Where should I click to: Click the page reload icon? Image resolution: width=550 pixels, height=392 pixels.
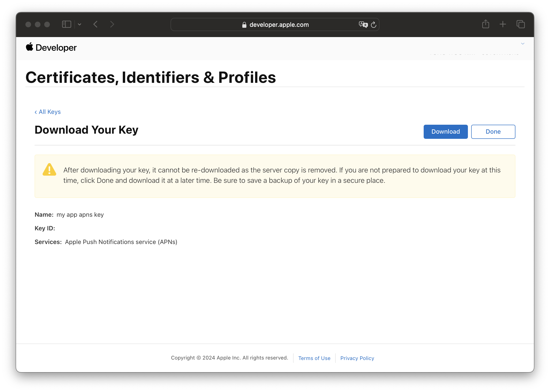374,24
